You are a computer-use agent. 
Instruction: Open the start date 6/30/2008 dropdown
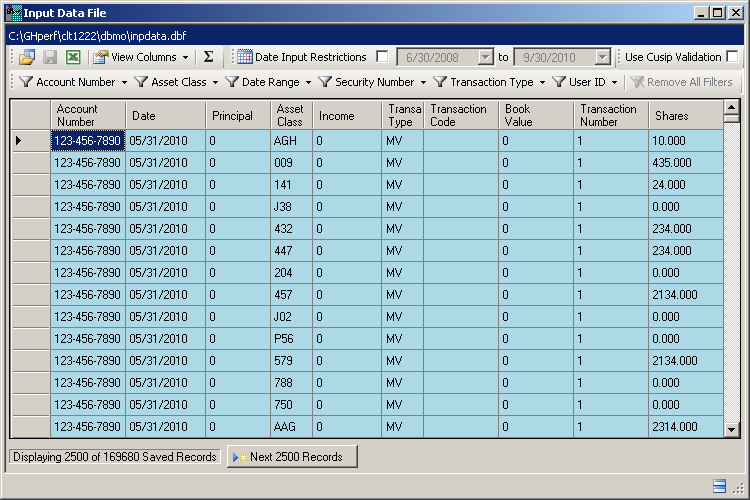[x=486, y=58]
